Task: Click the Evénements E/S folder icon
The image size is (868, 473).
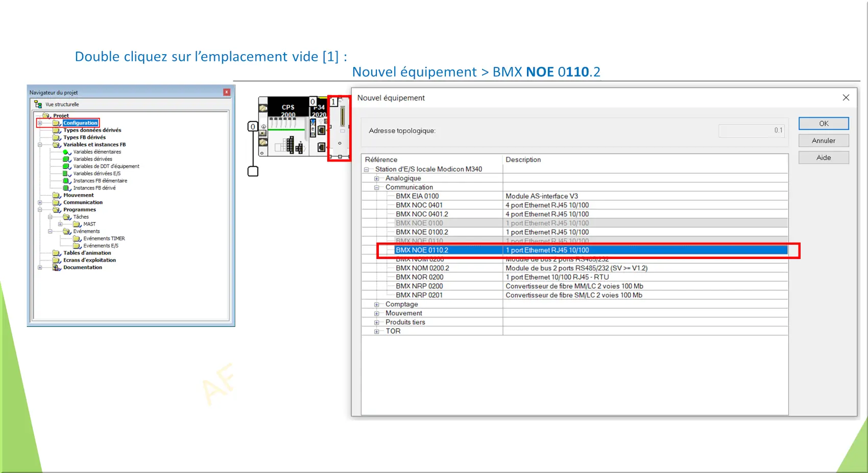Action: click(x=77, y=246)
